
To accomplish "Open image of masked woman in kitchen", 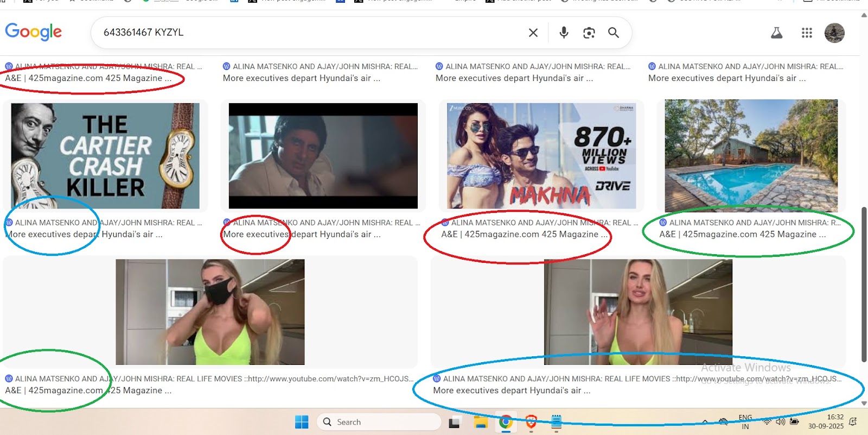I will pos(210,312).
